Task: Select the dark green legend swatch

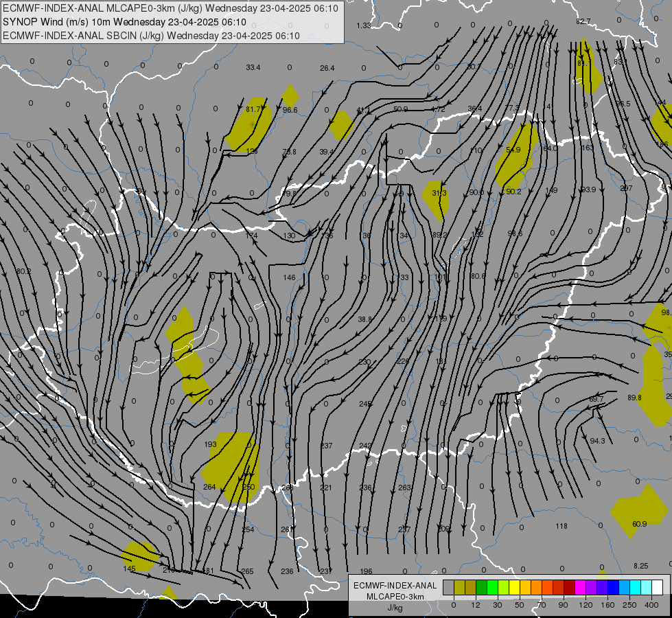Action: click(x=481, y=587)
